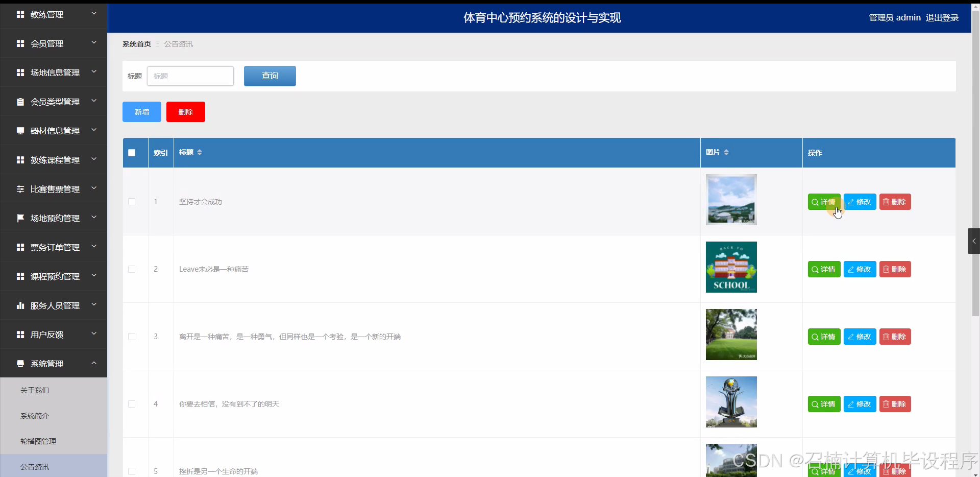980x477 pixels.
Task: Expand the 器材信息管理 chevron
Action: tap(94, 130)
